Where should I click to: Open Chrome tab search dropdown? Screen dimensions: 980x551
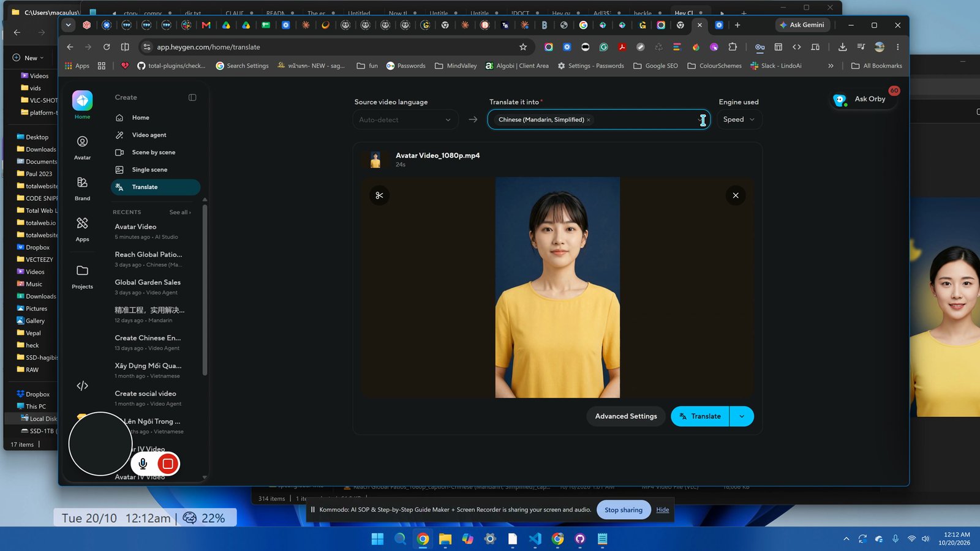click(x=68, y=25)
